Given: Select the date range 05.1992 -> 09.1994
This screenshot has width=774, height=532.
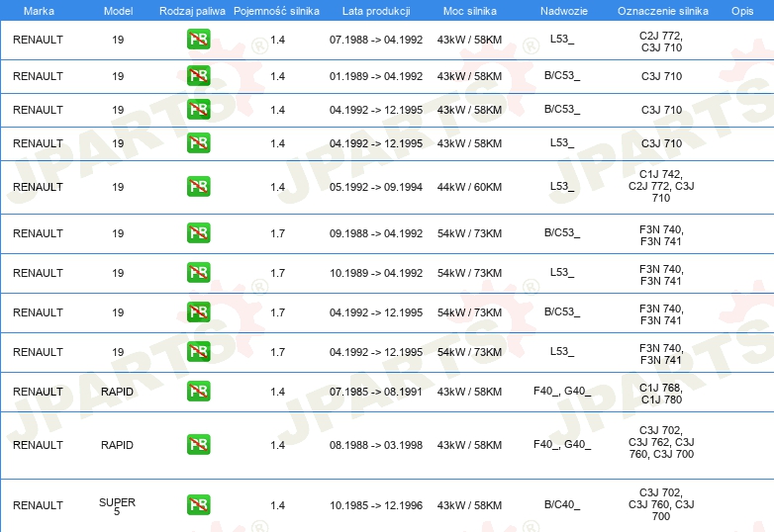Looking at the screenshot, I should point(376,187).
